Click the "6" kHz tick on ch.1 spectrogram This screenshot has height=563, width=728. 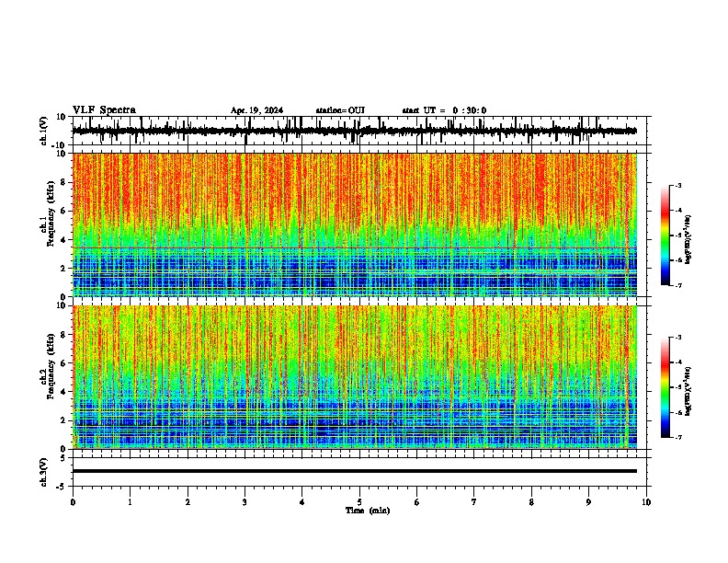pos(64,212)
